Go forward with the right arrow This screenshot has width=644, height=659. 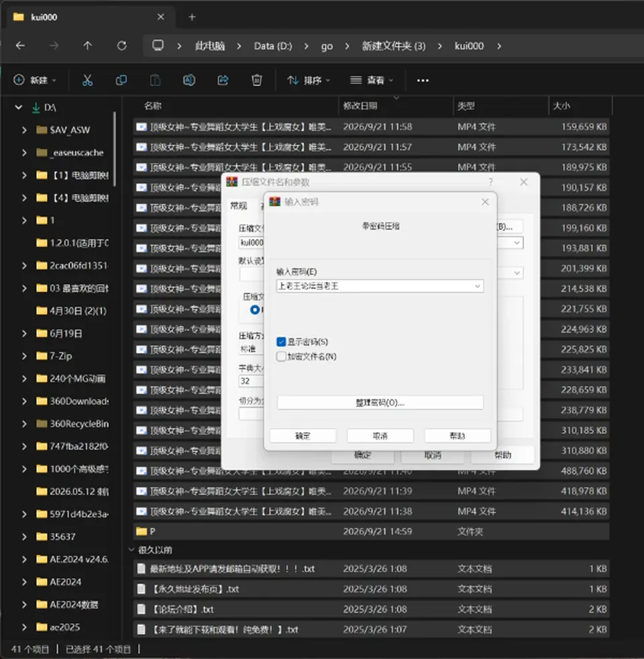[54, 46]
